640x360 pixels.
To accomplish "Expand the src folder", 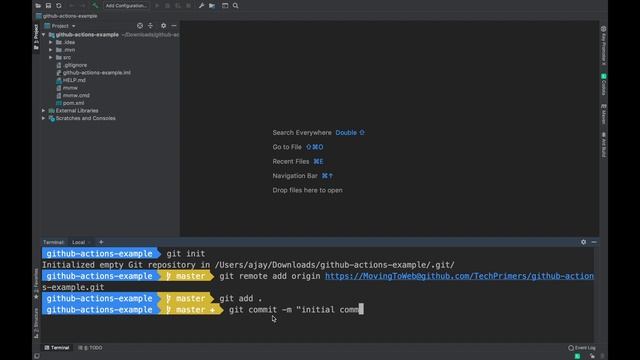I will [x=51, y=58].
